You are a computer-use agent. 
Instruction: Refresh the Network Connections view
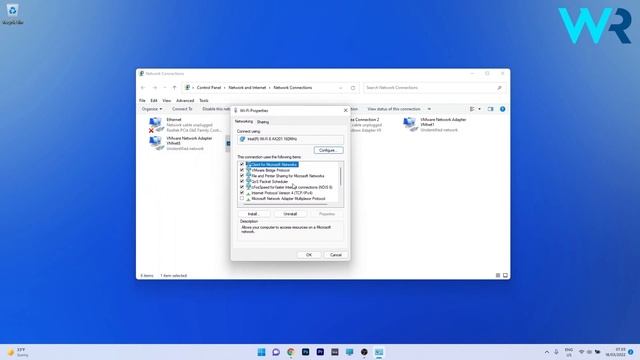353,88
